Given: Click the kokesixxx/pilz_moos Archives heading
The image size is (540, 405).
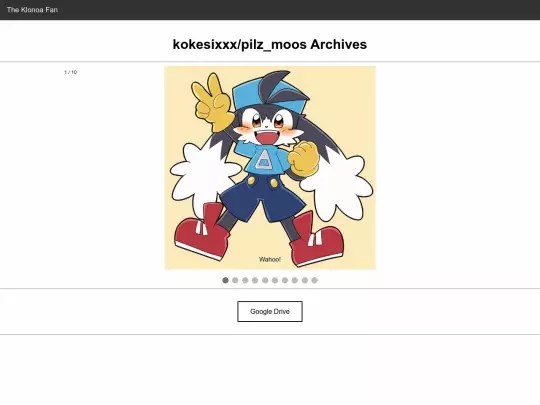Looking at the screenshot, I should click(270, 44).
